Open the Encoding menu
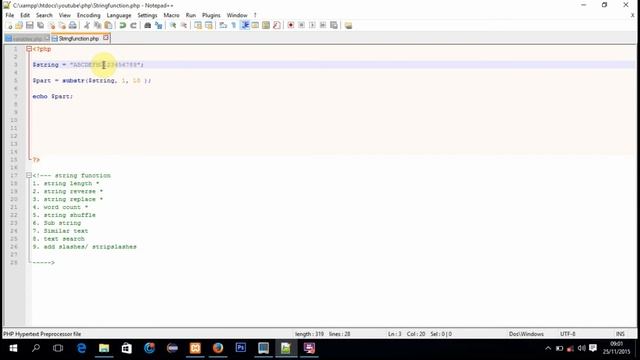 tap(89, 15)
